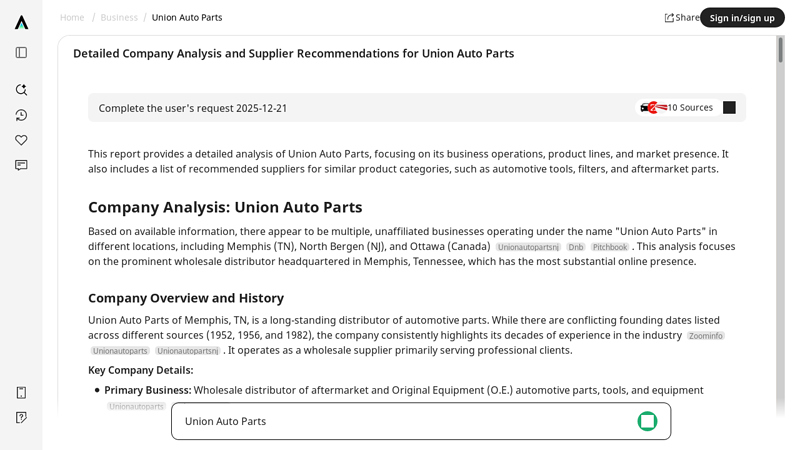Click 'Company Overview and History' heading

point(186,298)
